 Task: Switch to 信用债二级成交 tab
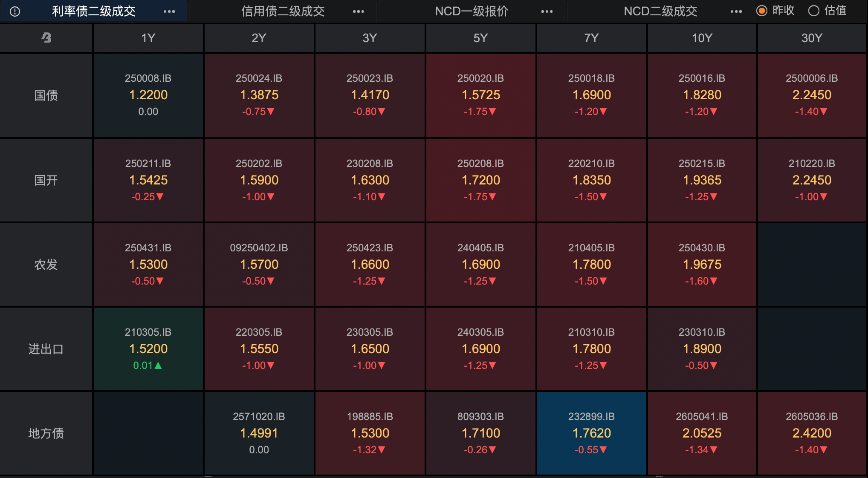coord(283,12)
